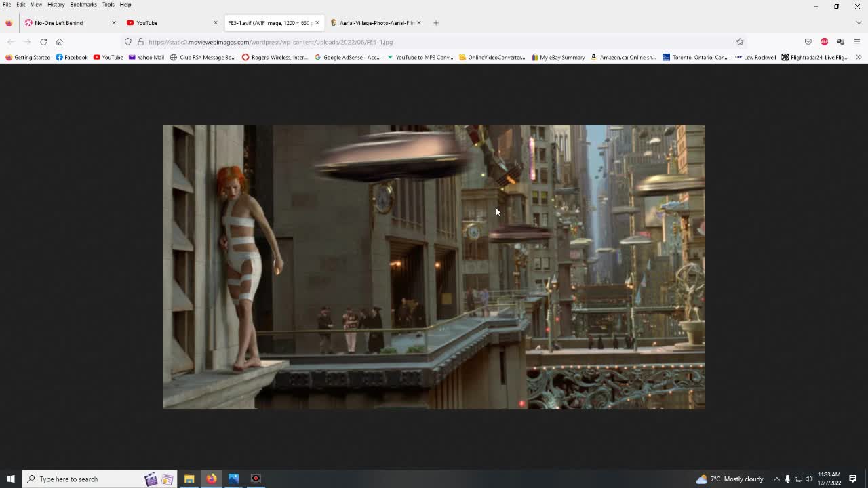Save page to Pocket
Image resolution: width=868 pixels, height=488 pixels.
click(x=808, y=42)
